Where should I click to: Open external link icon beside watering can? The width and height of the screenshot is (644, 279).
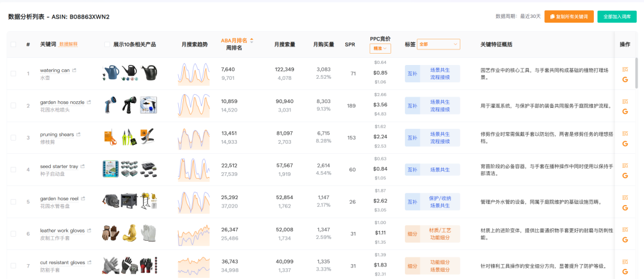click(75, 70)
